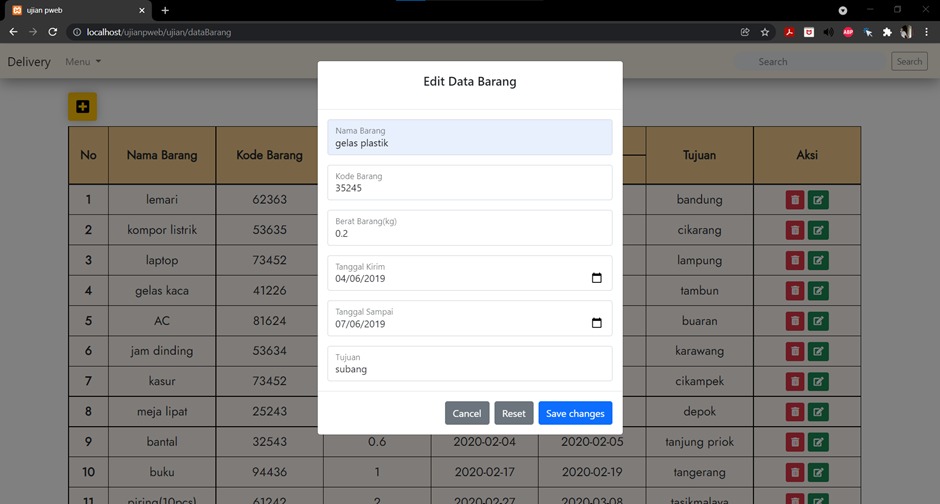The width and height of the screenshot is (940, 504).
Task: Expand the Menu dropdown in navbar
Action: tap(83, 62)
